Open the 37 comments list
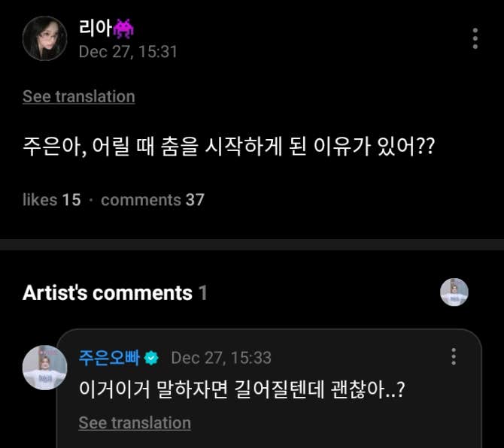 [x=152, y=199]
